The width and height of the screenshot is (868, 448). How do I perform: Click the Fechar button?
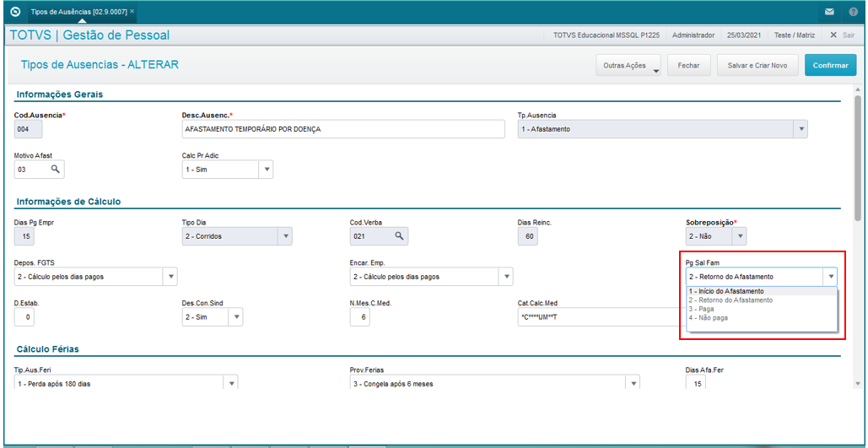click(689, 65)
